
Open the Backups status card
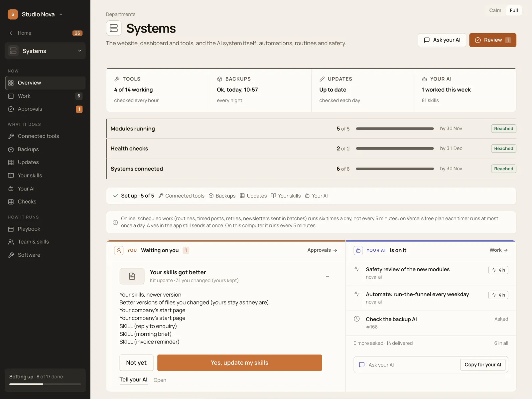(260, 90)
